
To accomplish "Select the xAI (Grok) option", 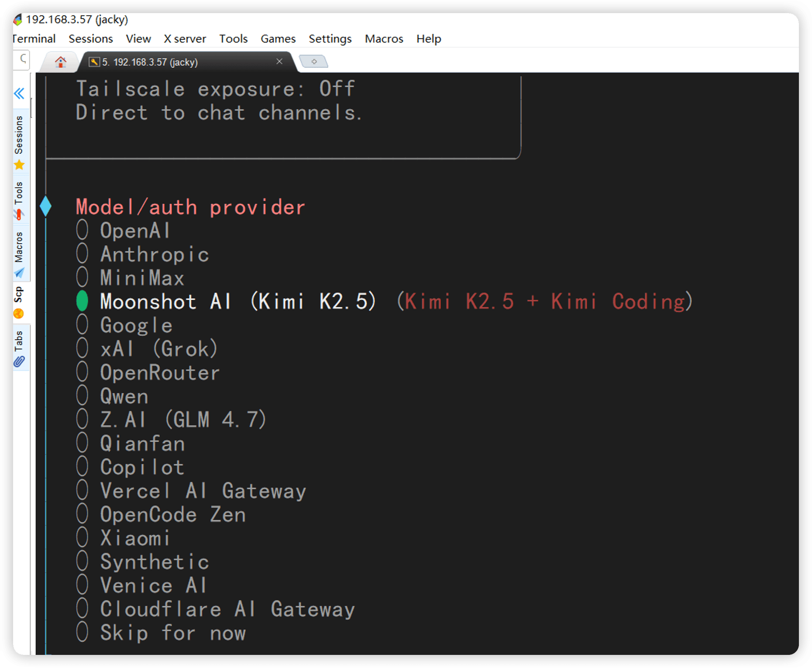I will 147,349.
